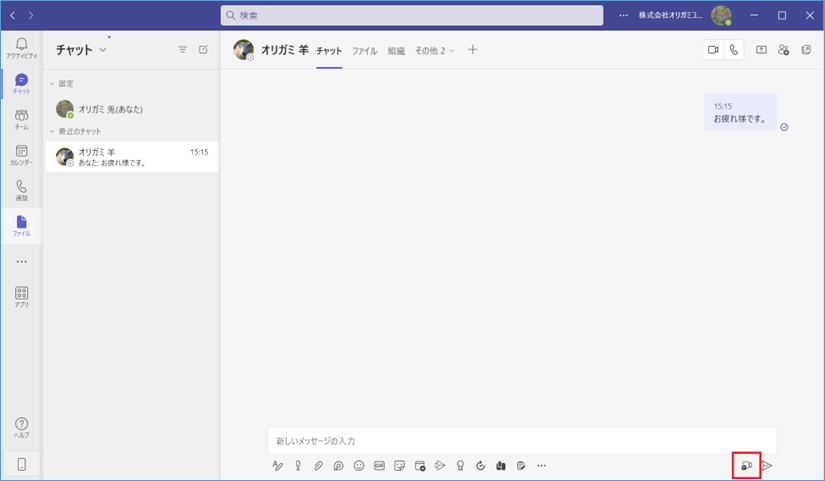This screenshot has height=481, width=825.
Task: Click the record video clip icon
Action: click(746, 465)
